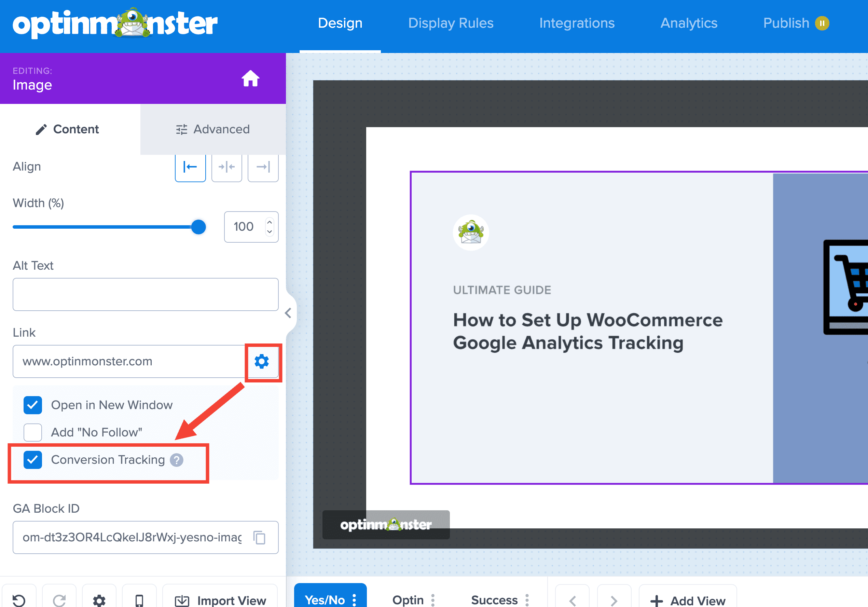
Task: Click the OptinMonster logo in header
Action: click(x=115, y=23)
